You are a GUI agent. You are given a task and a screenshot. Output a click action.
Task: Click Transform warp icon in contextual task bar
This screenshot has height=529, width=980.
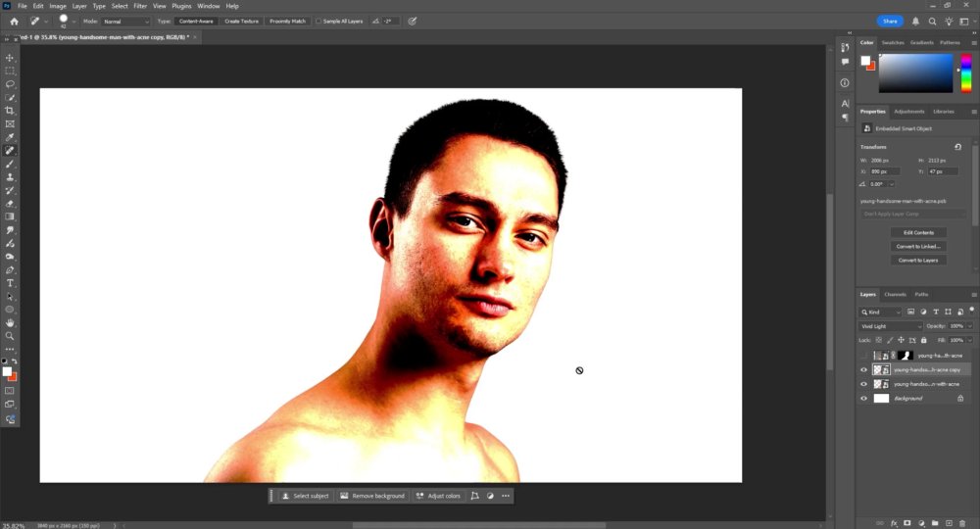pos(474,496)
